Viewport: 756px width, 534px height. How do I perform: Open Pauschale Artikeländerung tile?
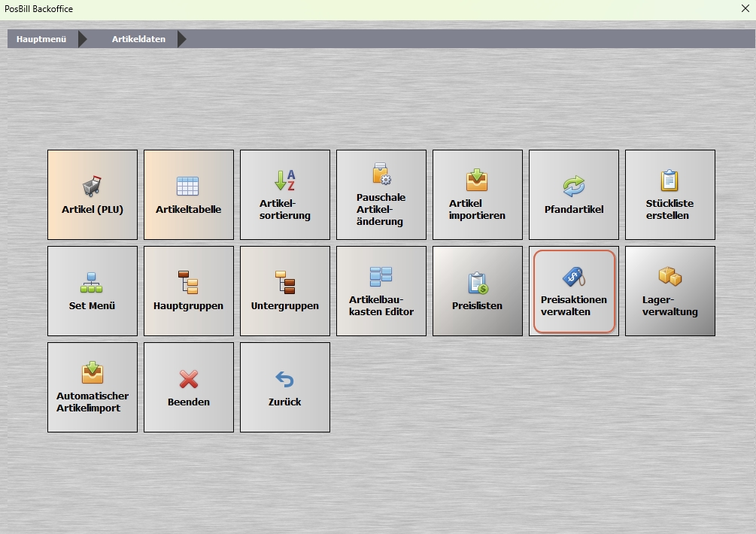click(381, 195)
